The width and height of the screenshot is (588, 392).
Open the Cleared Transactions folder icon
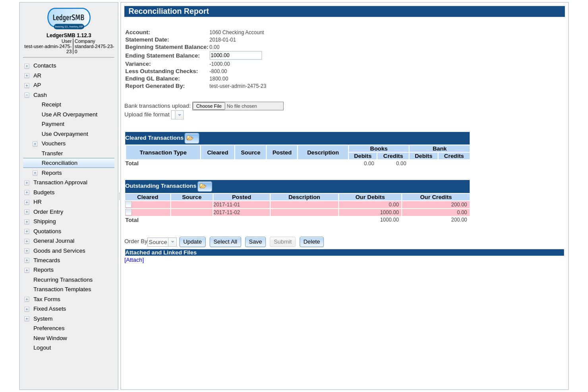click(x=191, y=138)
